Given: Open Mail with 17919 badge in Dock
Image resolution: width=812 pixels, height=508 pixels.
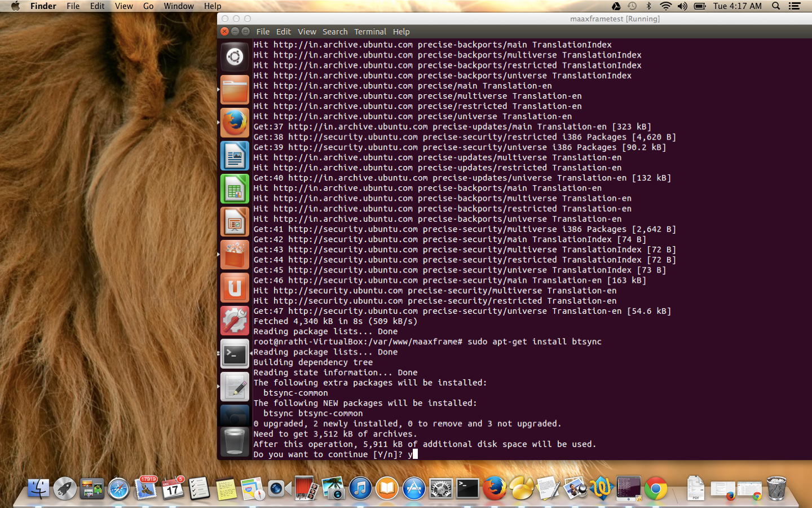Looking at the screenshot, I should 145,489.
